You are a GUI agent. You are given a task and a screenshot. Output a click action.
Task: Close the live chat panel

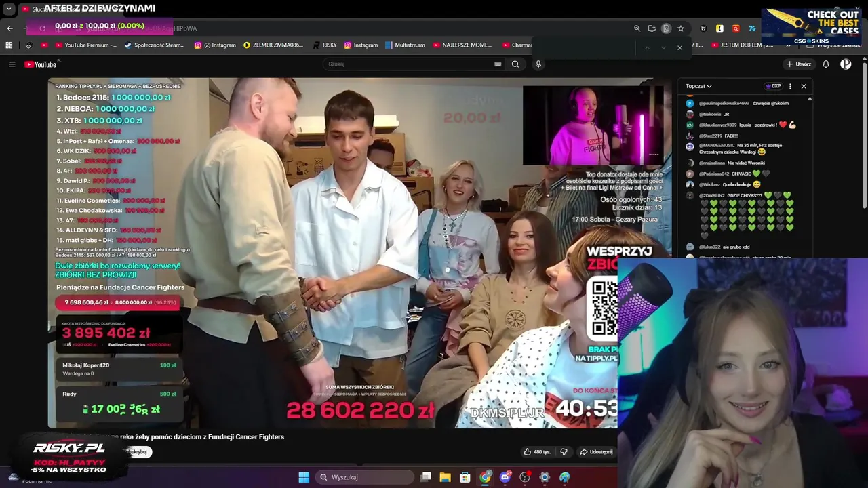coord(804,86)
